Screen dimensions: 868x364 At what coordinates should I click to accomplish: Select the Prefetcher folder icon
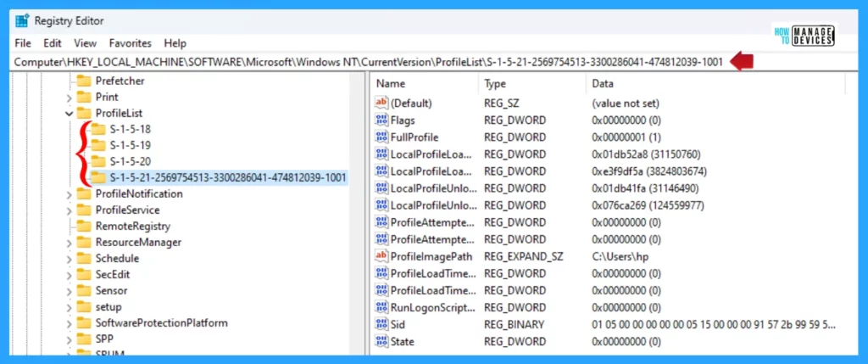pyautogui.click(x=84, y=81)
